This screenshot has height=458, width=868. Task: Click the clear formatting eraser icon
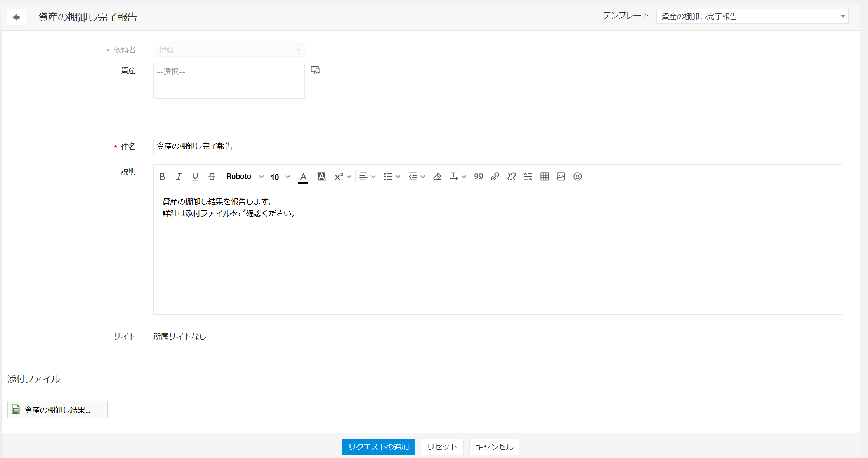[x=437, y=177]
